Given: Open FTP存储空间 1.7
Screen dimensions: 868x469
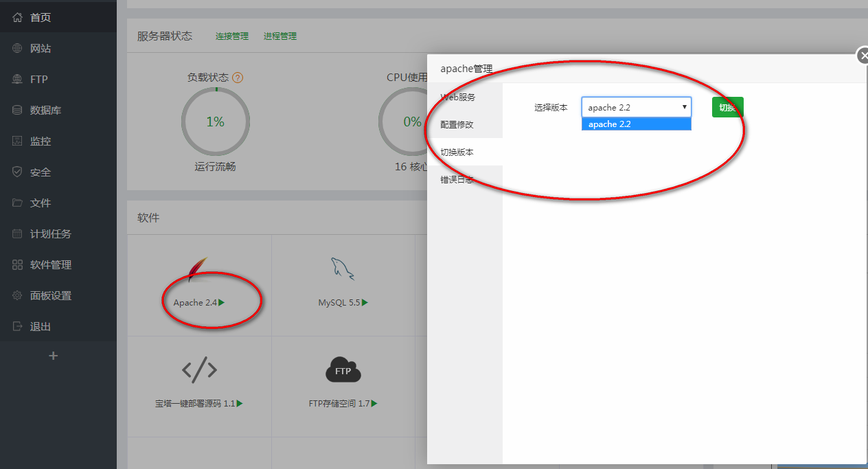Looking at the screenshot, I should pos(339,404).
